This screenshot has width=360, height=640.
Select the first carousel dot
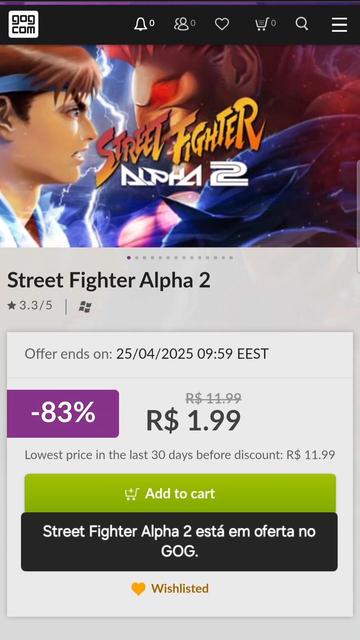click(129, 258)
